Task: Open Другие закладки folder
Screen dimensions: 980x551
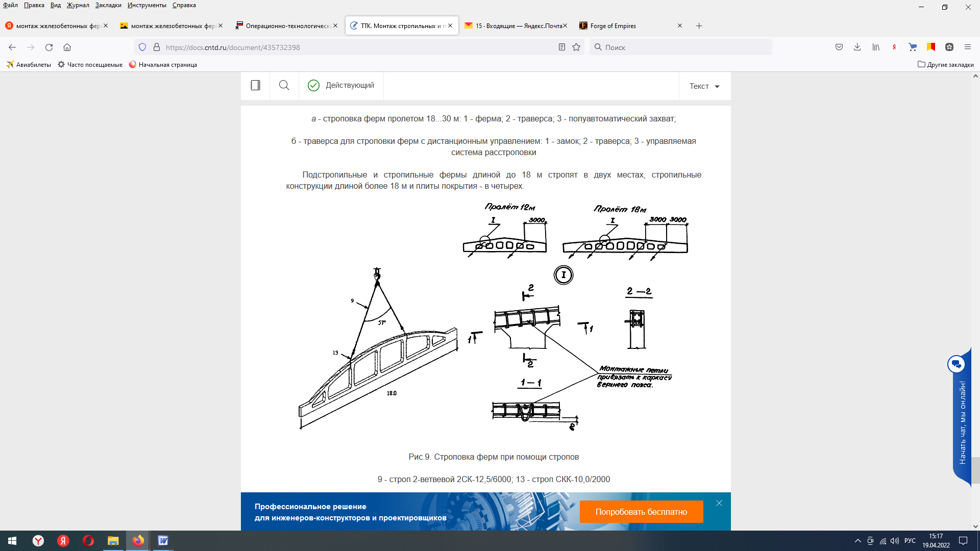Action: [x=945, y=65]
